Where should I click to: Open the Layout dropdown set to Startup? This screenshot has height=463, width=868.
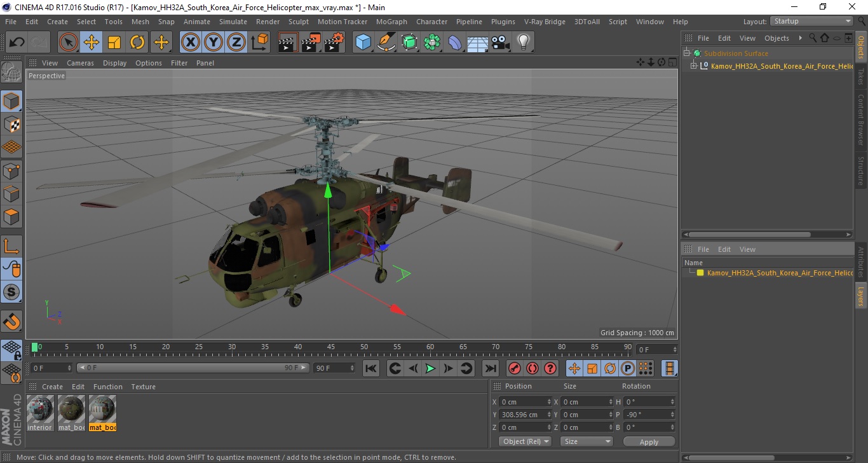811,21
